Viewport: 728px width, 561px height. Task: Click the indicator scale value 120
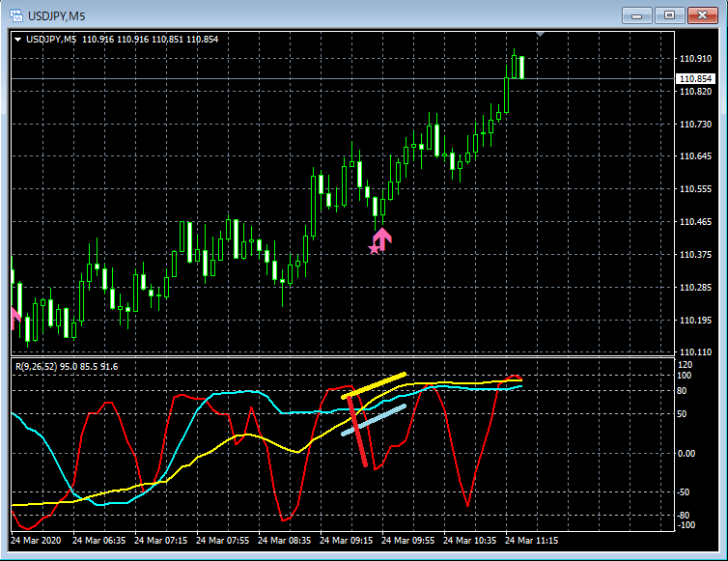[x=685, y=365]
